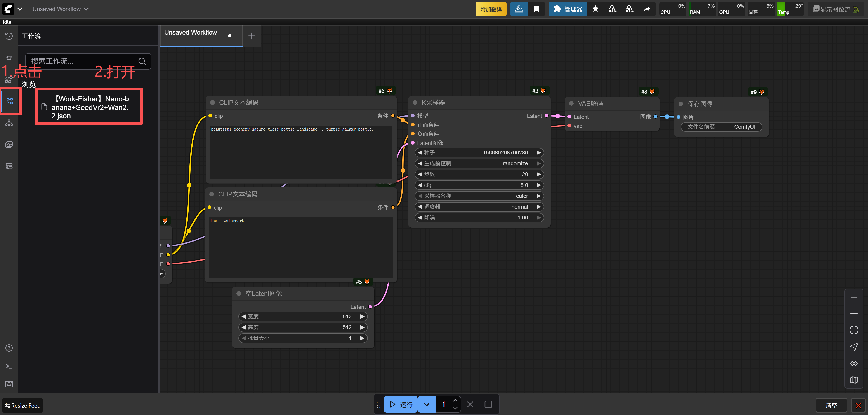
Task: Increment the run batch count up arrow
Action: pyautogui.click(x=455, y=401)
